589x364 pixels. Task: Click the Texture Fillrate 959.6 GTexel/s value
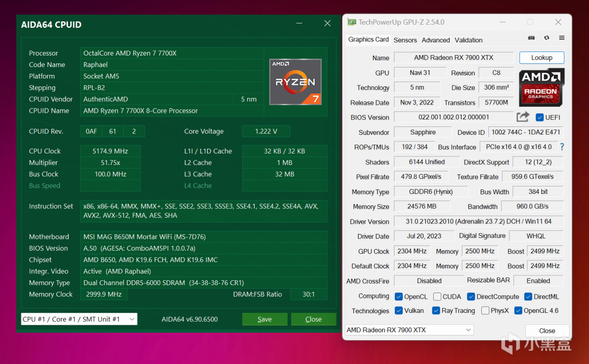533,177
